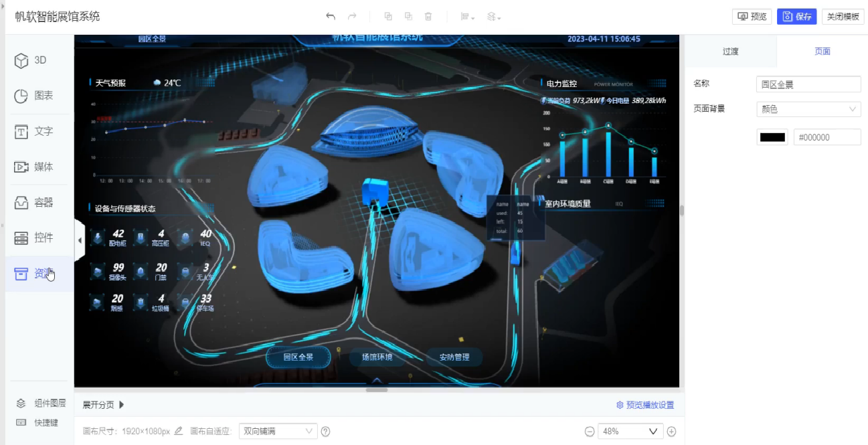
Task: Open the 容器 container components panel
Action: [39, 202]
